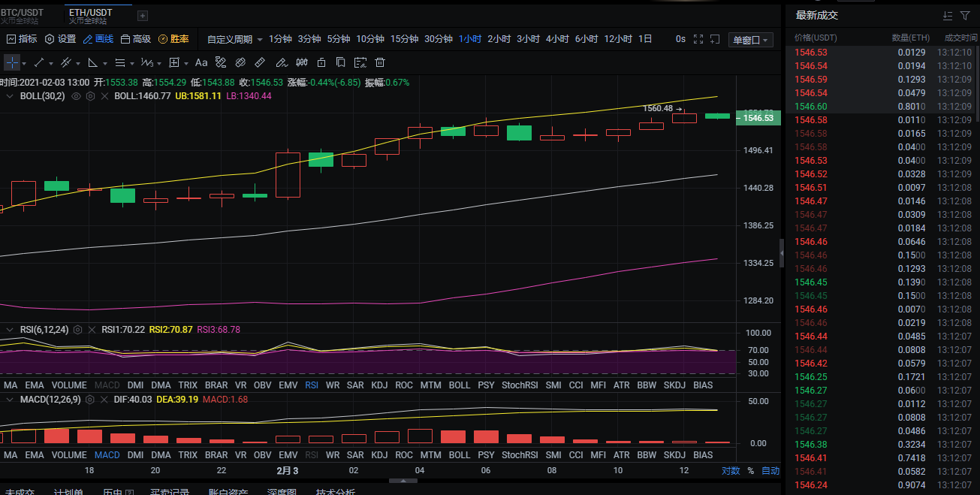Select the trend line drawing tool
Image resolution: width=980 pixels, height=495 pixels.
39,62
